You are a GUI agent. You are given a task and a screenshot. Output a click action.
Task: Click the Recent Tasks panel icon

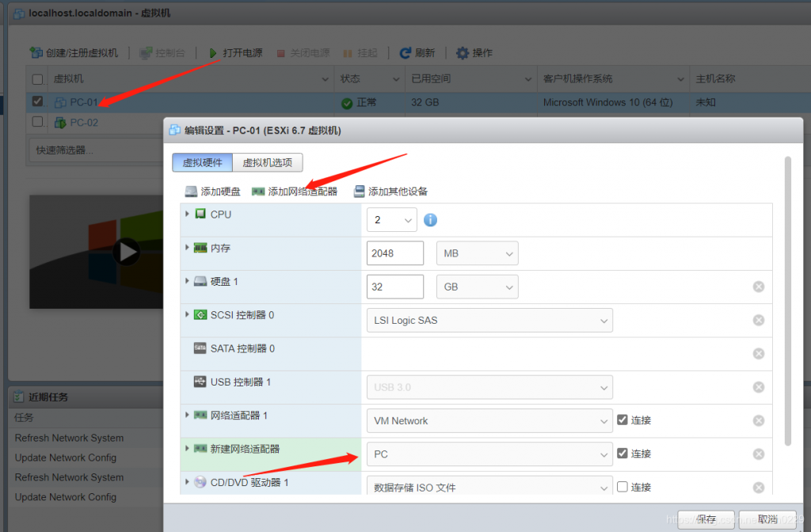[x=19, y=397]
